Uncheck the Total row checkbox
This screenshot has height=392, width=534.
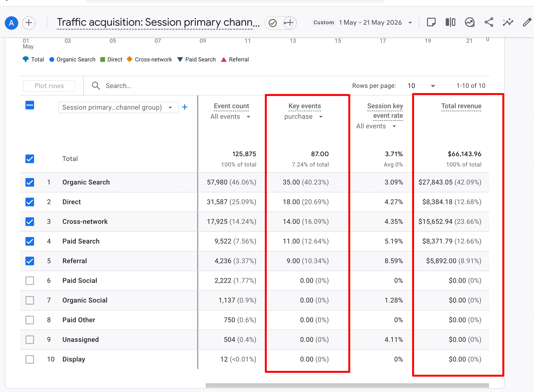(30, 159)
